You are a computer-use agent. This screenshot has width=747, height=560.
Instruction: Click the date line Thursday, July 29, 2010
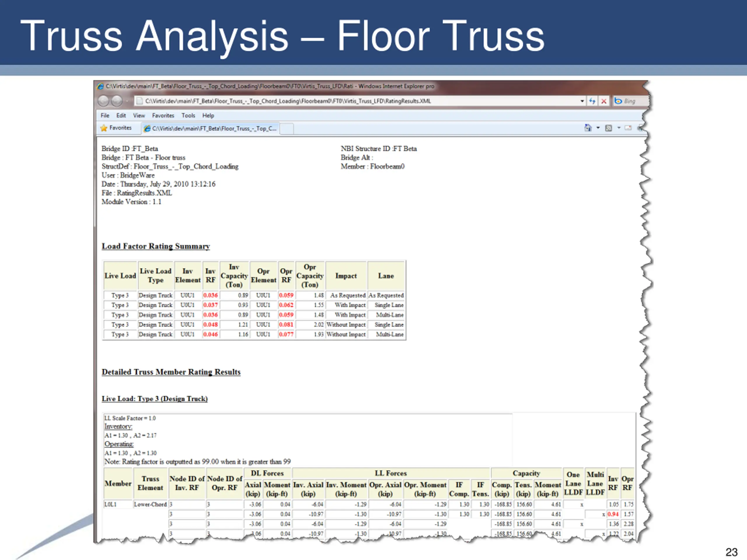point(158,184)
